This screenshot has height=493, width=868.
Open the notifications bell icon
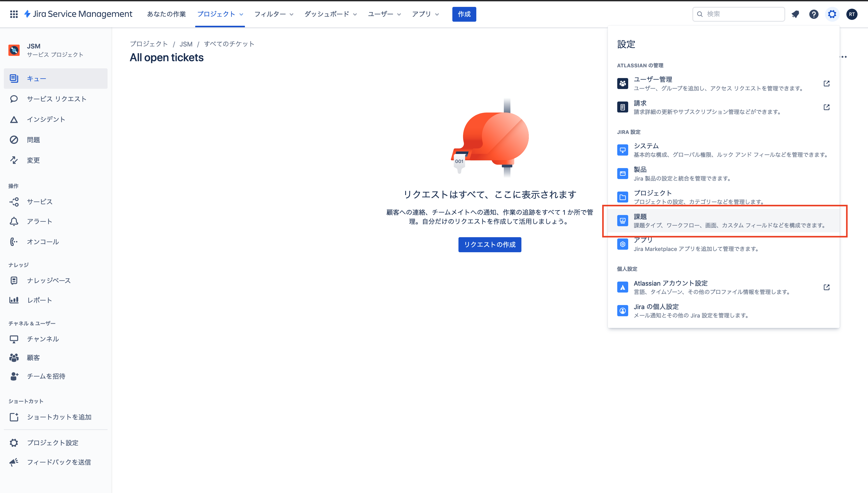click(795, 14)
